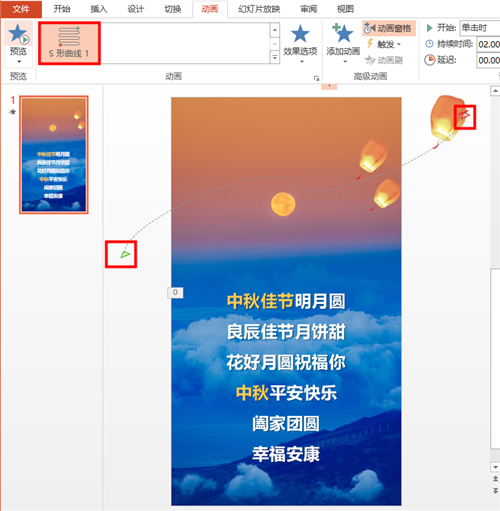500x511 pixels.
Task: Switch to the Review tab
Action: (x=308, y=9)
